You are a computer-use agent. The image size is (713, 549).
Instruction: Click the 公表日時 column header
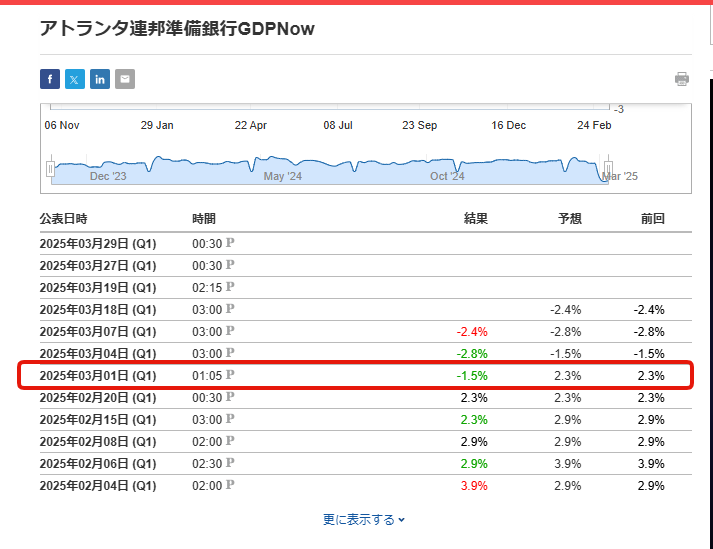[63, 219]
